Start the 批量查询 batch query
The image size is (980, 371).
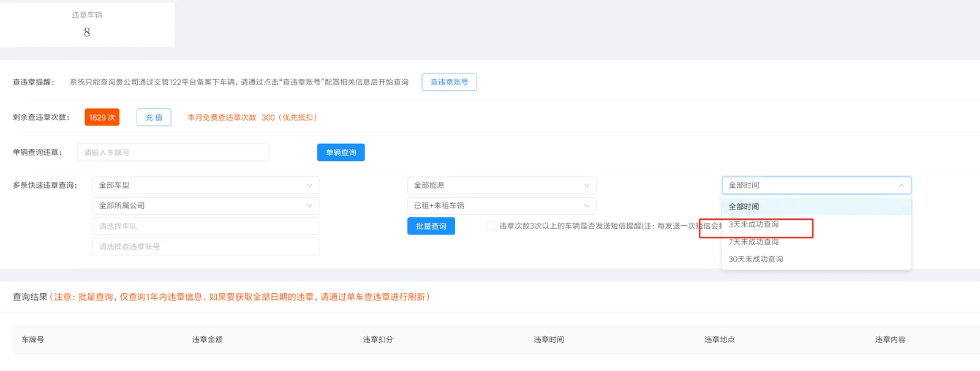coord(431,226)
